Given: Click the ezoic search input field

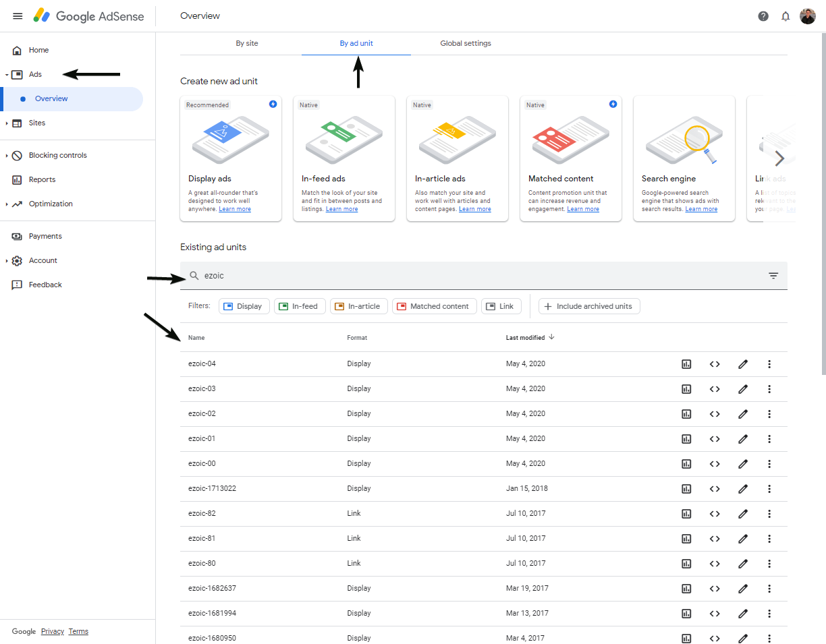Looking at the screenshot, I should pos(472,276).
